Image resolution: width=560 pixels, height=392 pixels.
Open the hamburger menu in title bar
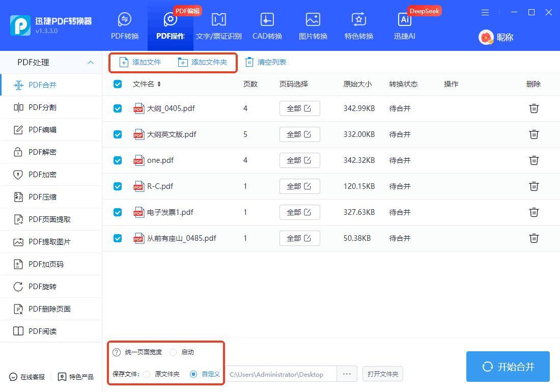click(485, 12)
